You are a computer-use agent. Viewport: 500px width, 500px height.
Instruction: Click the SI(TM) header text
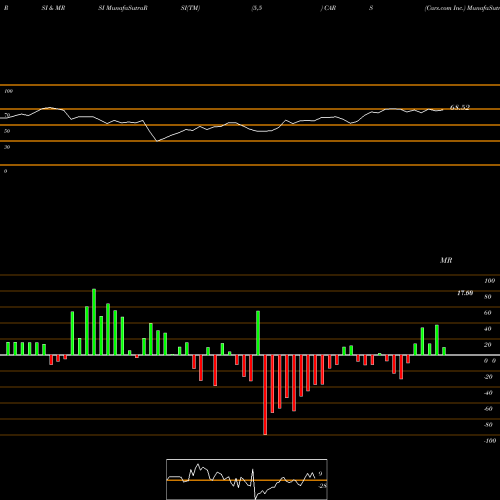190,8
